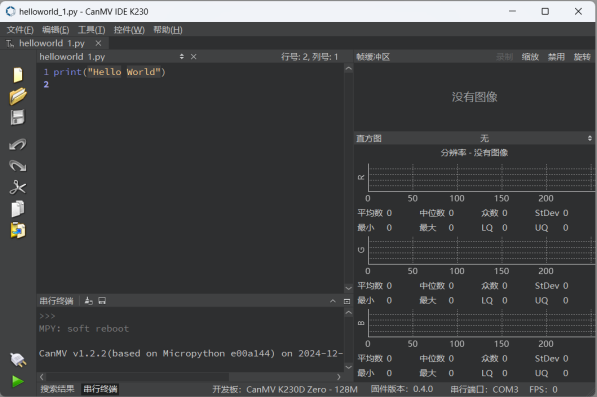Viewport: 597px width, 397px height.
Task: Maximize the serial terminal pane icon
Action: tap(347, 301)
